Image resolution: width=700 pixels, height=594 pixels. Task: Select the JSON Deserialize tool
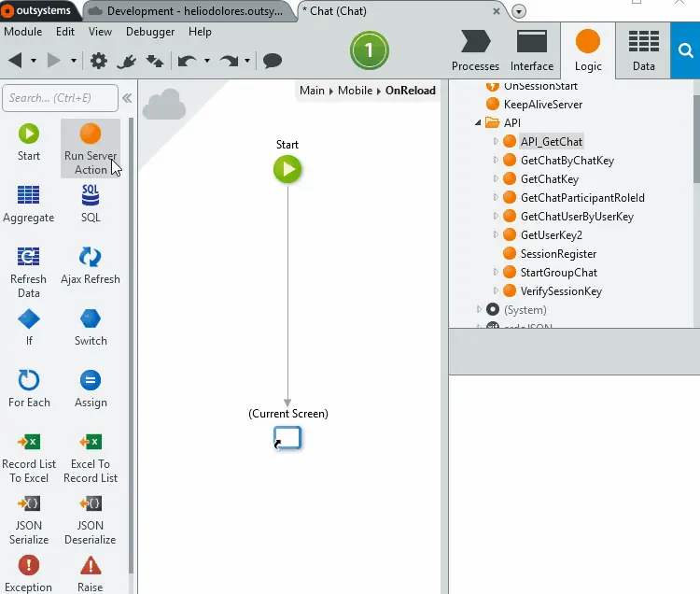pos(91,519)
